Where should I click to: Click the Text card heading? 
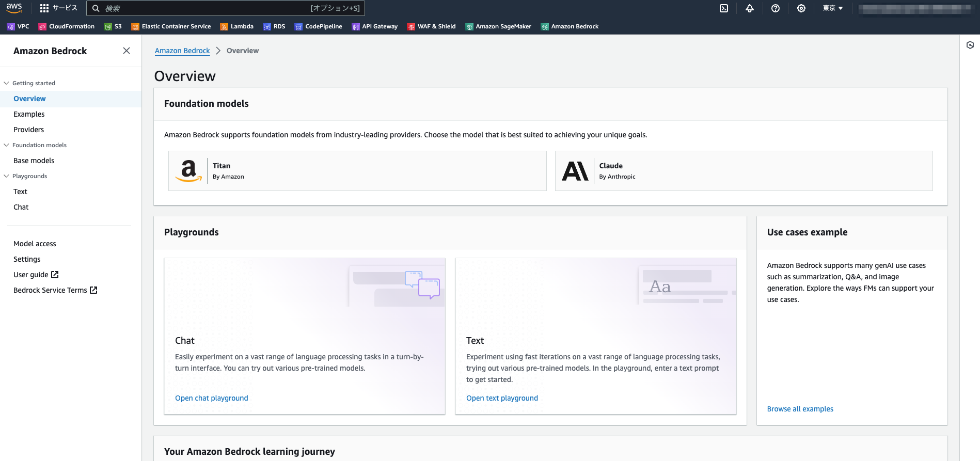[475, 341]
